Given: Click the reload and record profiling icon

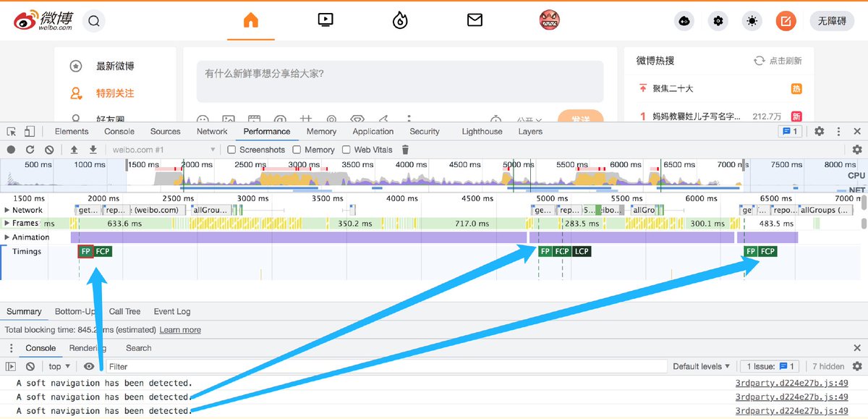Looking at the screenshot, I should click(x=30, y=150).
